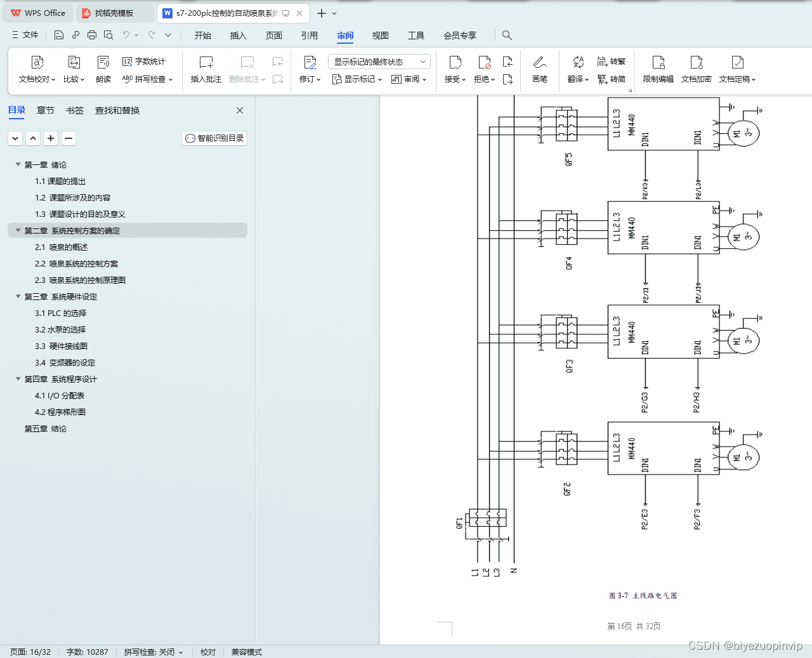Click 字数: 10287 in the status bar
The height and width of the screenshot is (658, 812).
tap(88, 652)
